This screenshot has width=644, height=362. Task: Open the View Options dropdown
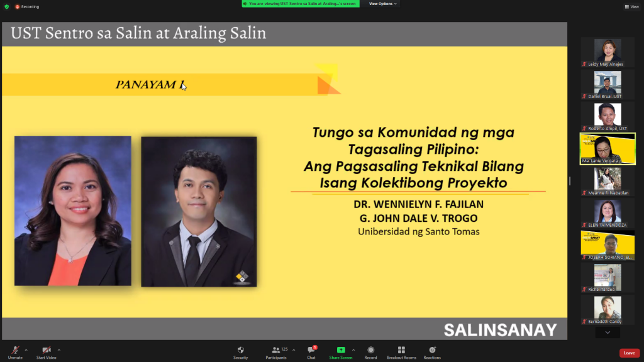382,4
